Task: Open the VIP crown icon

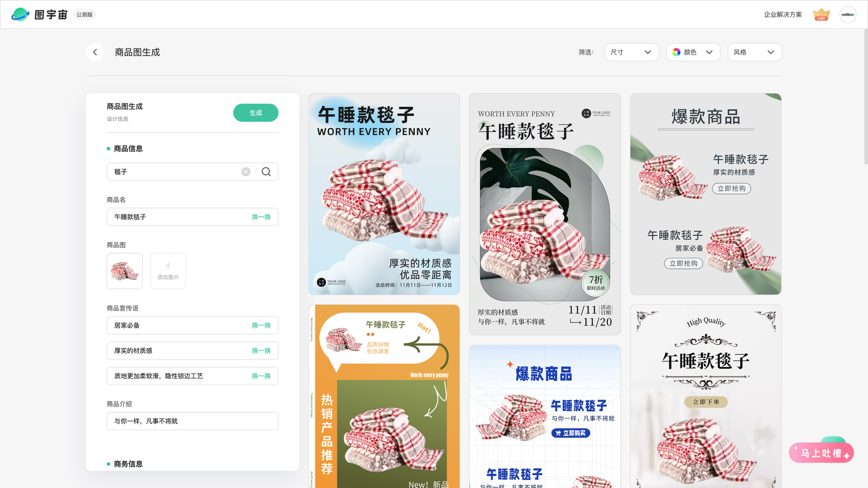Action: [821, 14]
